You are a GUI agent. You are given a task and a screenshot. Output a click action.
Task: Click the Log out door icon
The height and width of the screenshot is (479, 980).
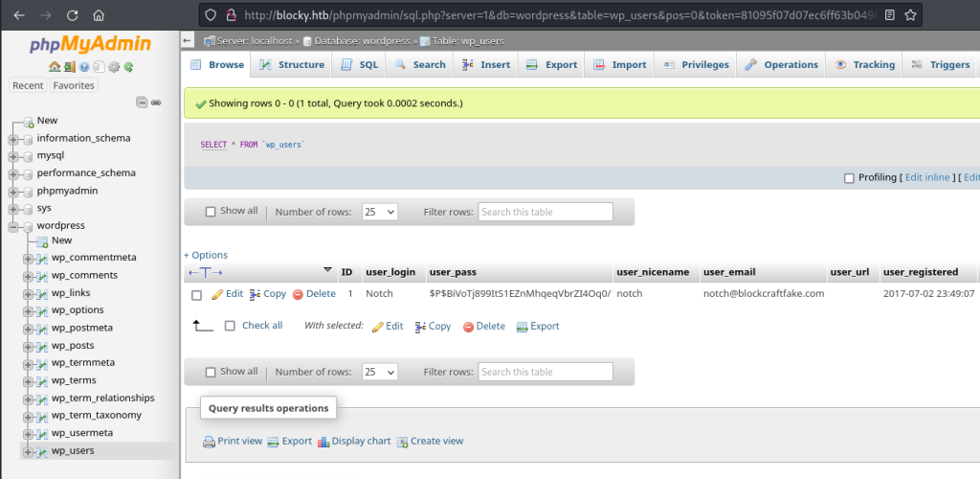(69, 66)
